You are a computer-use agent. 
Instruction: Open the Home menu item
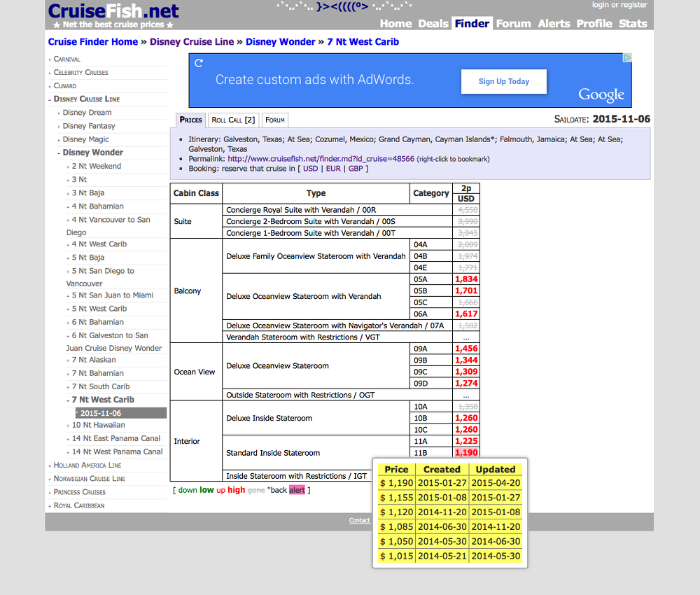tap(395, 24)
